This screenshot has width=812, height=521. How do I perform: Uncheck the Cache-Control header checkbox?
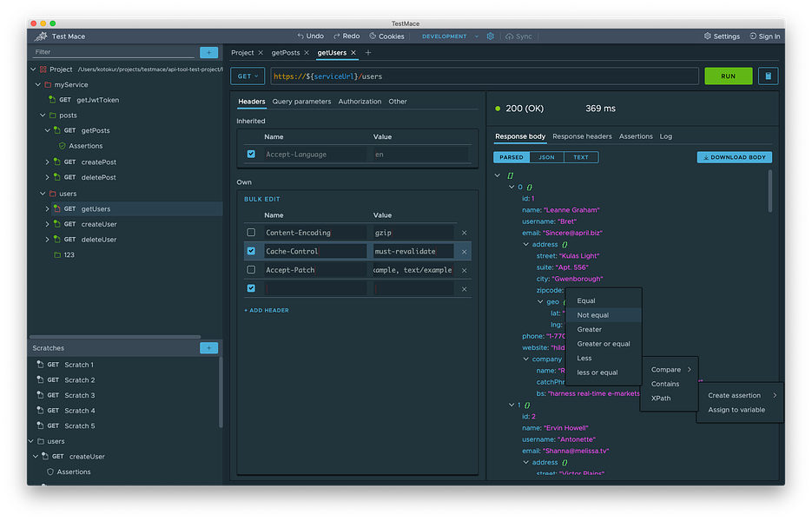[251, 251]
